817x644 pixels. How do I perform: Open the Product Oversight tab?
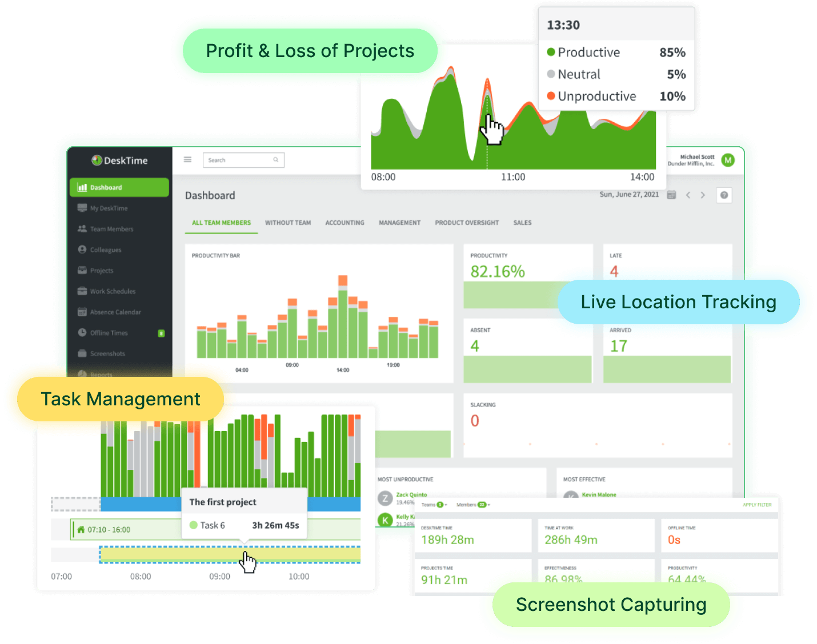tap(467, 223)
